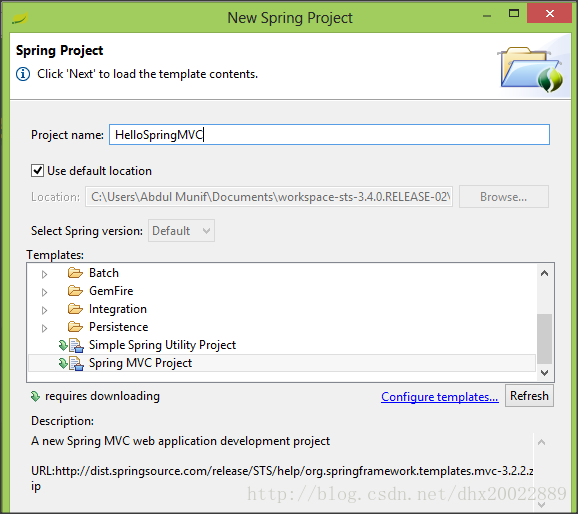Click the Browse... button
The height and width of the screenshot is (514, 578).
tap(504, 197)
